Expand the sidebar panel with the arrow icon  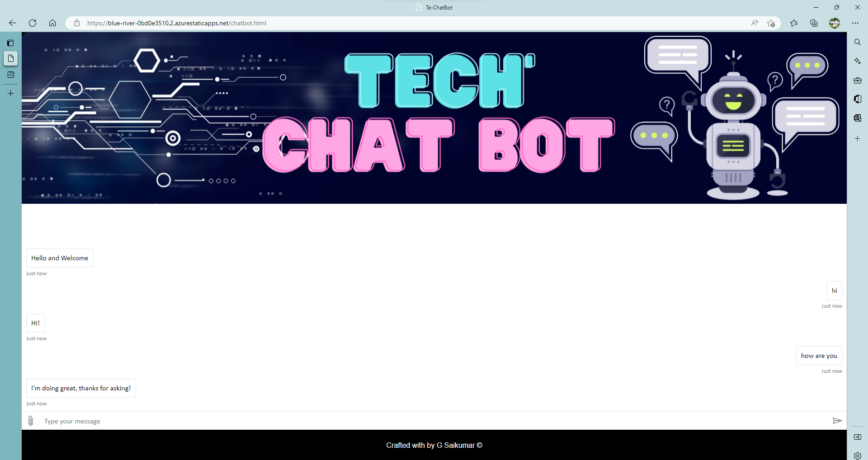pyautogui.click(x=858, y=437)
